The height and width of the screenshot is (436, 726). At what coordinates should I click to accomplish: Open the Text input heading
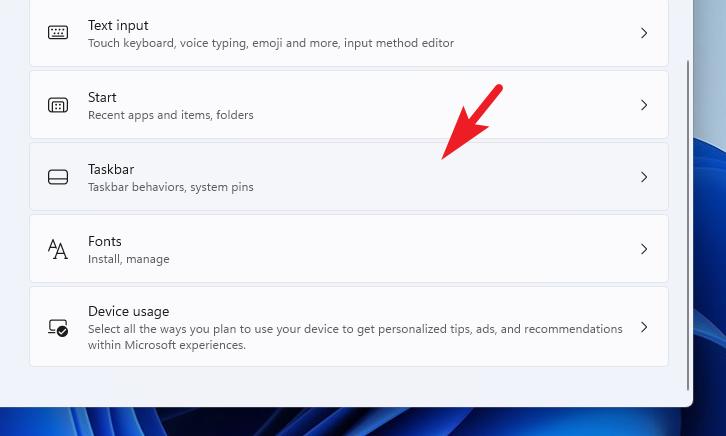point(118,25)
